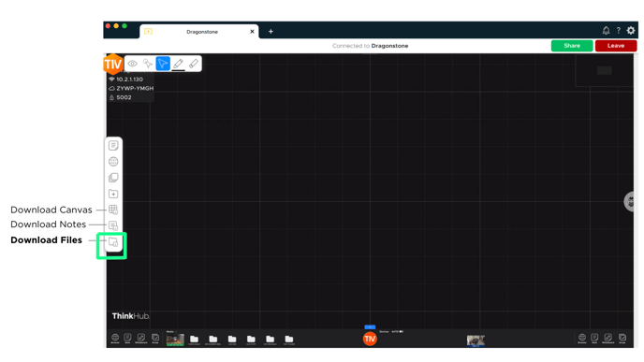Click the PIN value 5002
Screen dimensions: 644x362
point(124,97)
